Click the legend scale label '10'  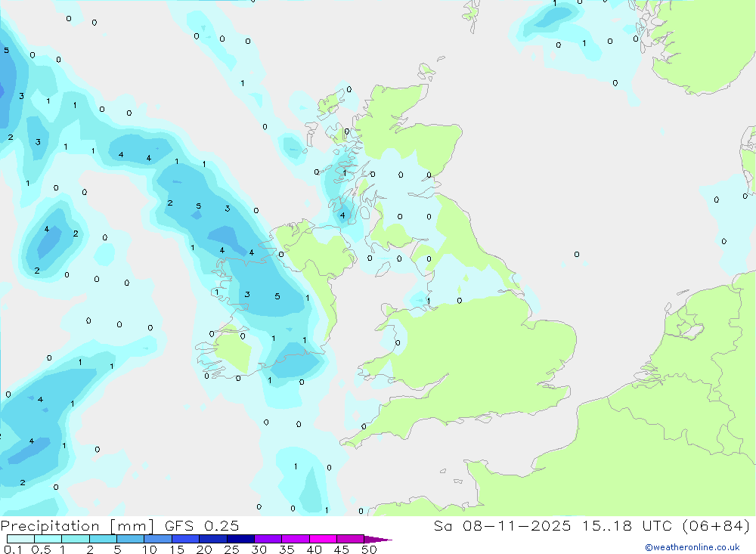coord(150,549)
